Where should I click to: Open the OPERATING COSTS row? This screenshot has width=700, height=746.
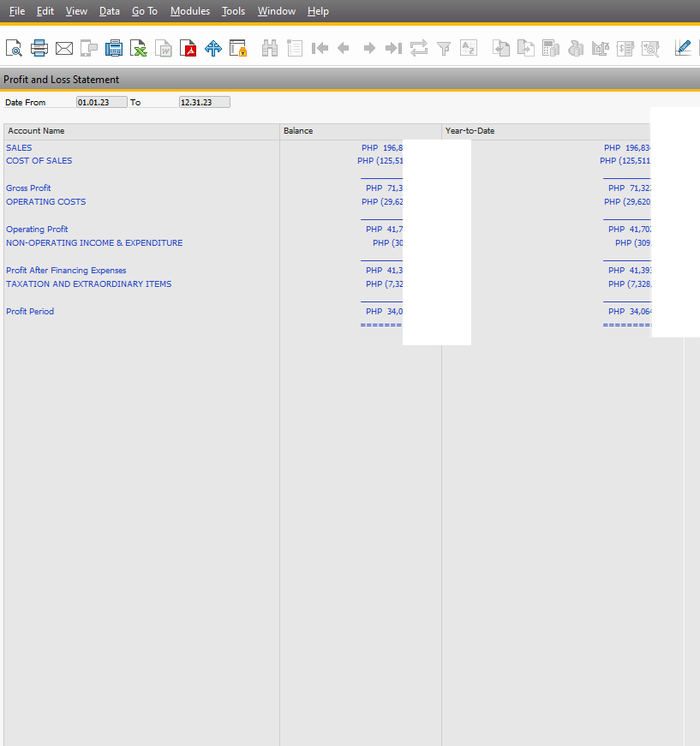[45, 202]
